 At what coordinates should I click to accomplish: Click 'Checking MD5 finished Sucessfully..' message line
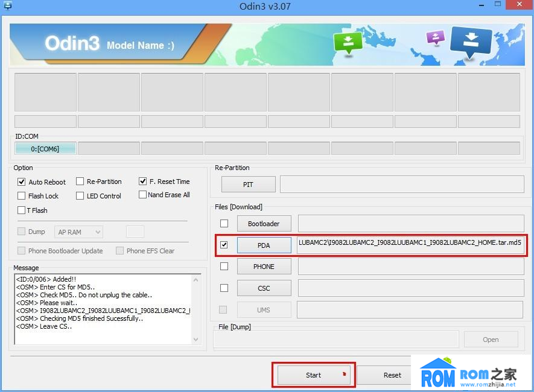click(x=80, y=318)
